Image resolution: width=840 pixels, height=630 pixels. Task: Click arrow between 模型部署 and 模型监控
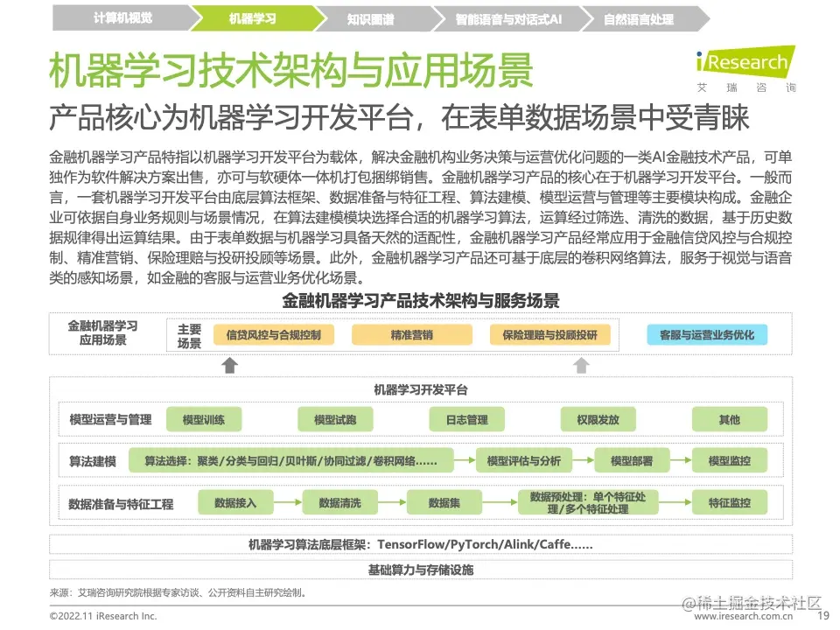coord(681,460)
